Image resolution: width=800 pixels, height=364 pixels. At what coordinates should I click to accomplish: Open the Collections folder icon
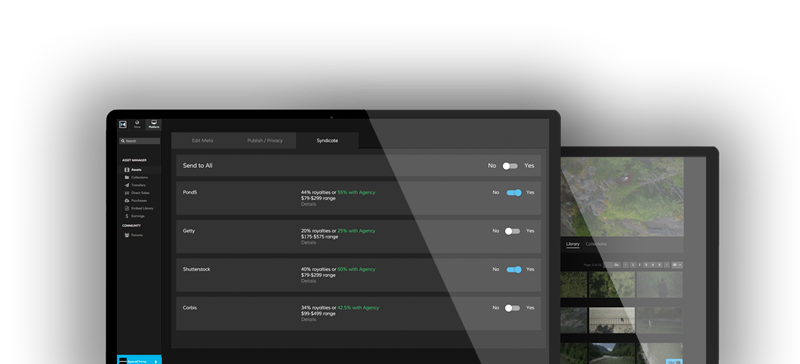pyautogui.click(x=127, y=177)
